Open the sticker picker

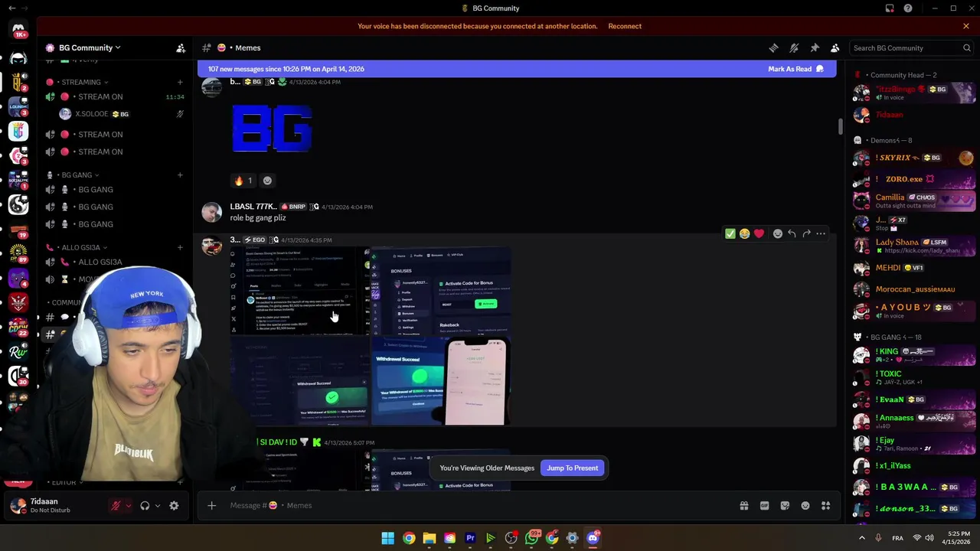point(785,505)
